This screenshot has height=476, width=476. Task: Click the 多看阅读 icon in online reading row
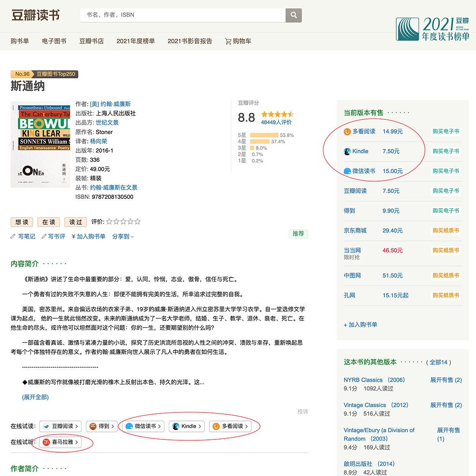click(x=216, y=426)
